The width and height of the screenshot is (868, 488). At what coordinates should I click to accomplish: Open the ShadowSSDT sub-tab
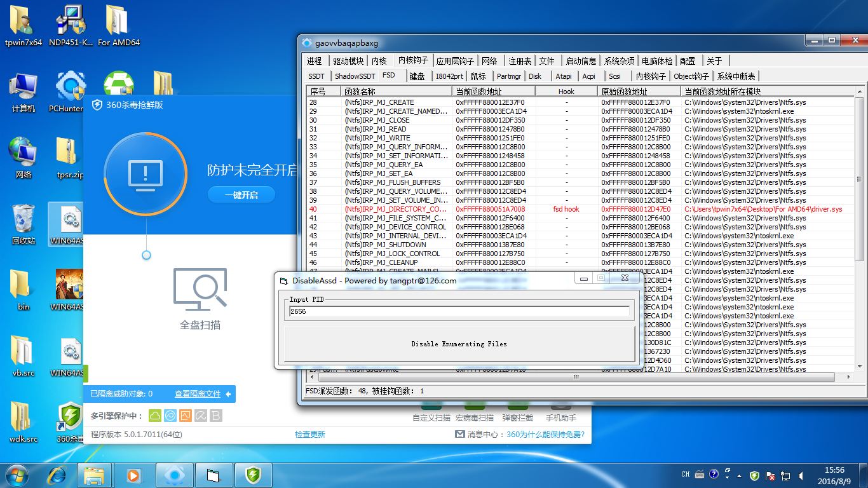355,76
